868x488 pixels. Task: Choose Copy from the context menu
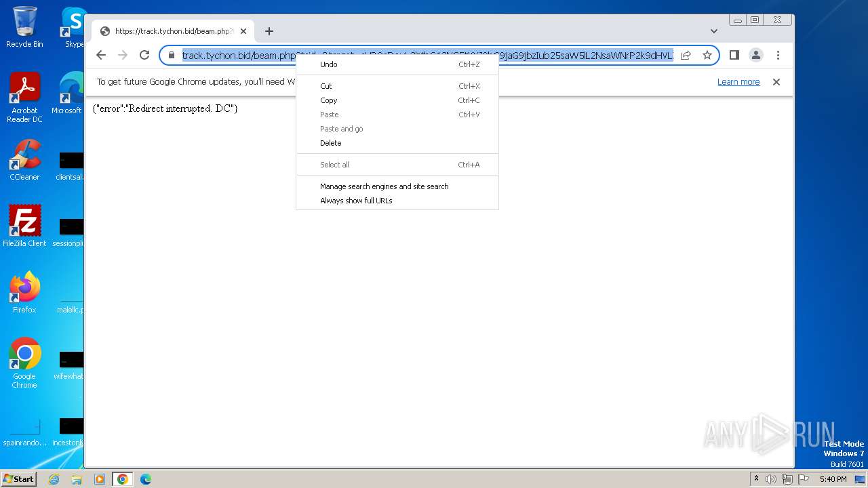tap(397, 100)
